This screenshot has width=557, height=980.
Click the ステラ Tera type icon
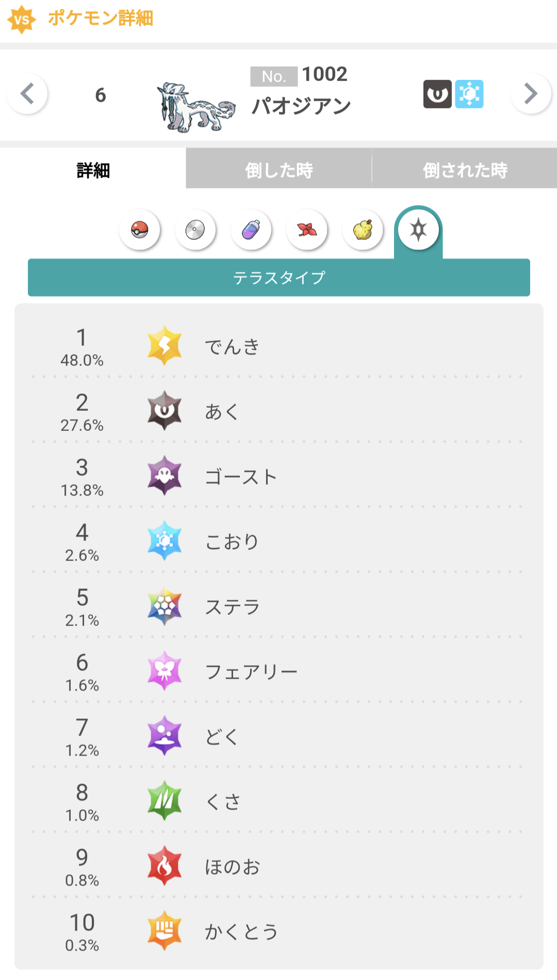pos(165,606)
